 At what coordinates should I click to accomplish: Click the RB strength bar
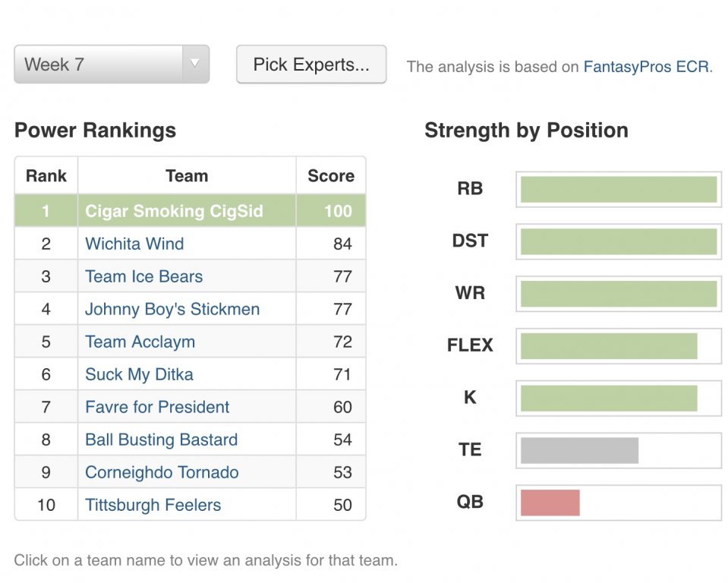coord(618,189)
